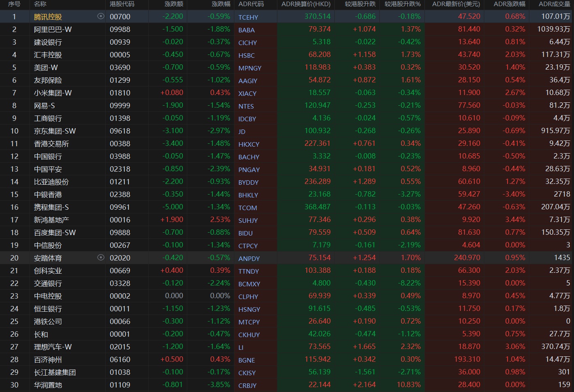Select the stock name 新鸿基地产
The width and height of the screenshot is (574, 392).
(x=51, y=220)
